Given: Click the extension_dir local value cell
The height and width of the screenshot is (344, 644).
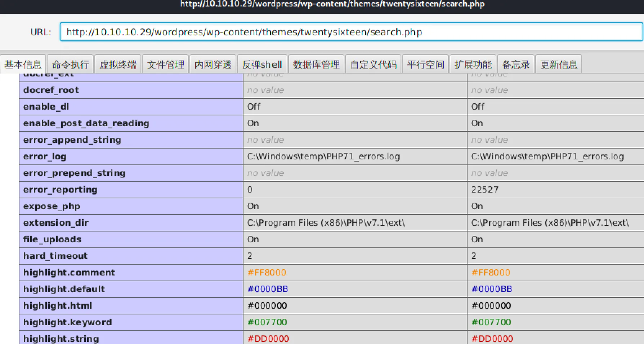Looking at the screenshot, I should tap(326, 223).
